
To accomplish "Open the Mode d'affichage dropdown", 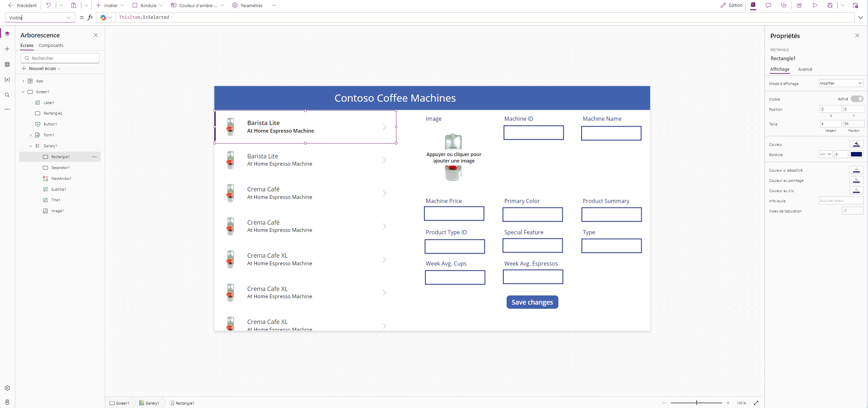I will tap(840, 83).
